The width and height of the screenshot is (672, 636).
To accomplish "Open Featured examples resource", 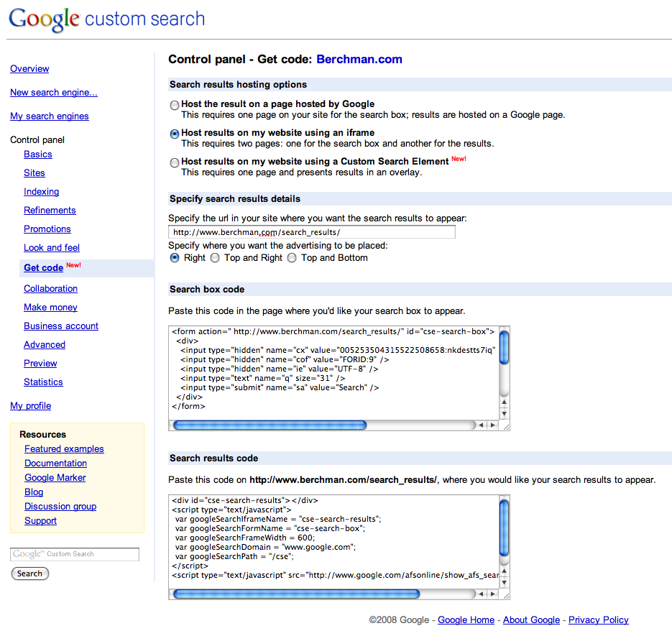I will 64,448.
